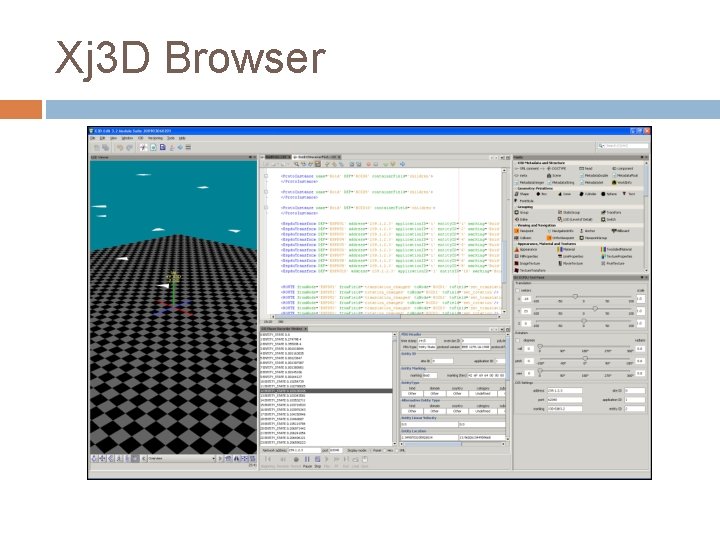720x540 pixels.
Task: Add a Group node from the palette
Action: tap(522, 213)
